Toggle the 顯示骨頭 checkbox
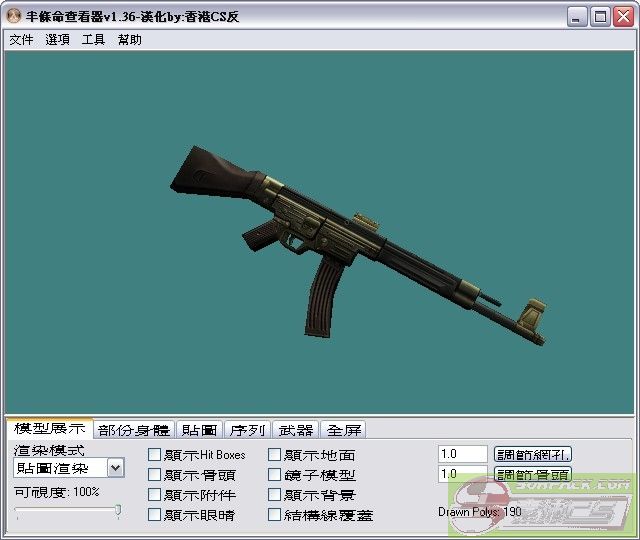 click(x=155, y=475)
